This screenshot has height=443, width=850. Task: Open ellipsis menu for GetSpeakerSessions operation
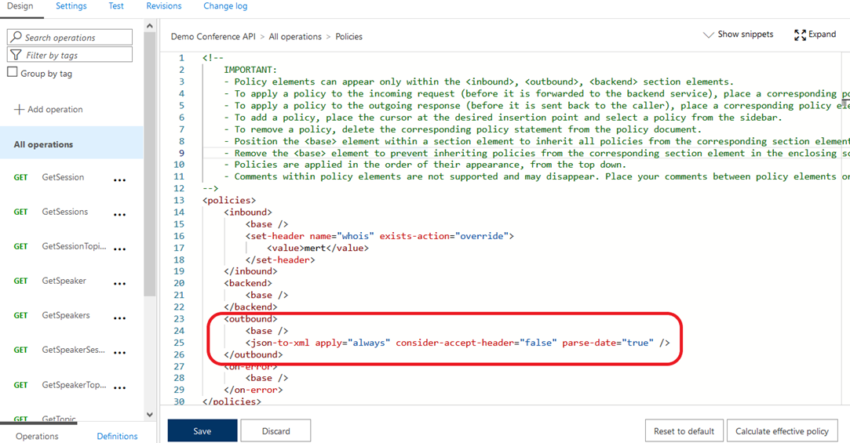coord(120,352)
